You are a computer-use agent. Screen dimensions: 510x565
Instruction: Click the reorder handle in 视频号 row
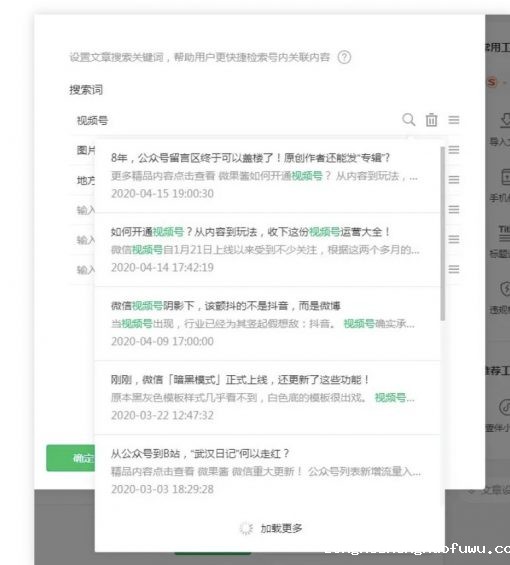tap(454, 120)
